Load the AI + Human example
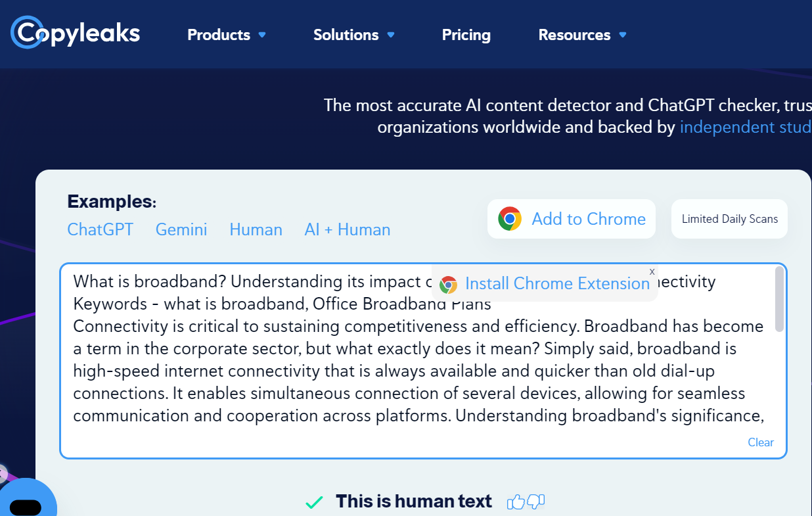The height and width of the screenshot is (516, 812). [x=348, y=229]
